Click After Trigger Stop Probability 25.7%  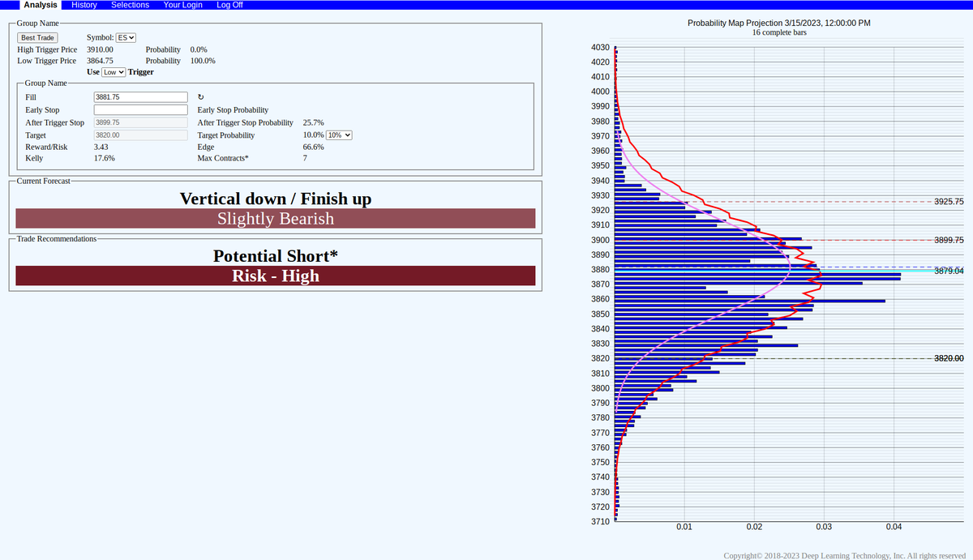coord(314,123)
